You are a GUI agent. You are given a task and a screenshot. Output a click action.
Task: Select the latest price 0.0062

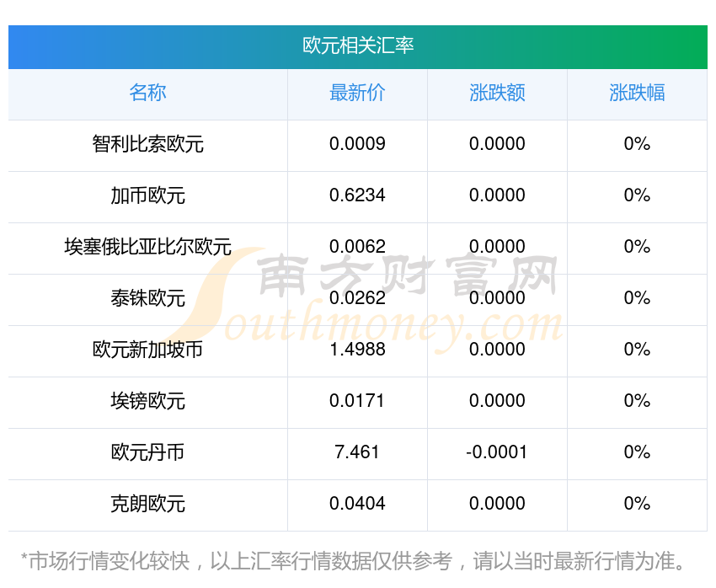pyautogui.click(x=357, y=247)
